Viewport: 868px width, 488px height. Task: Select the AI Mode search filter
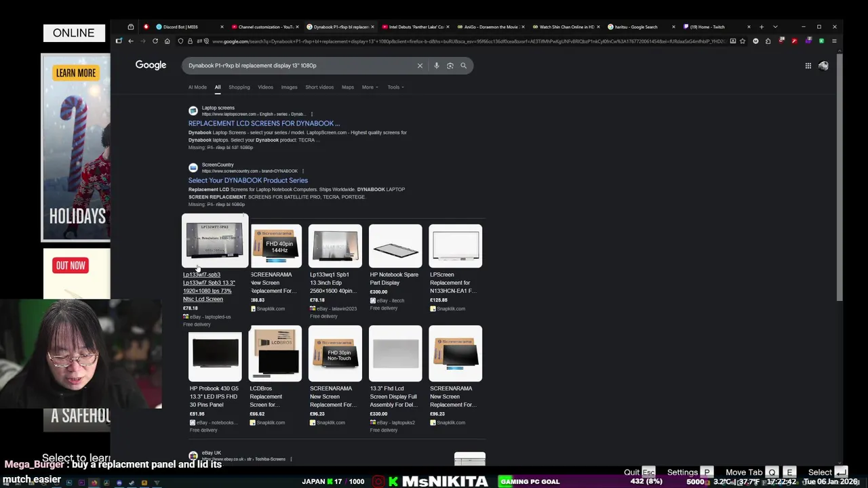[197, 87]
